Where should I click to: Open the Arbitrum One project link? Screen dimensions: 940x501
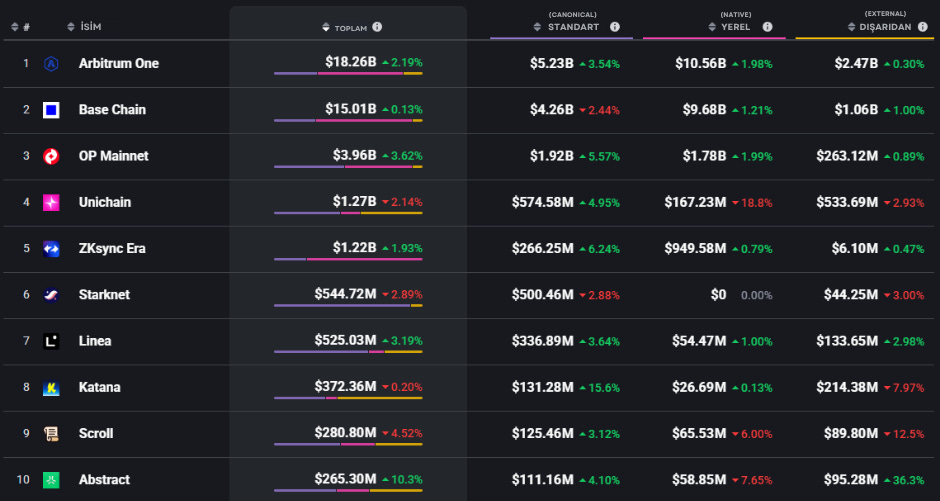[x=119, y=64]
